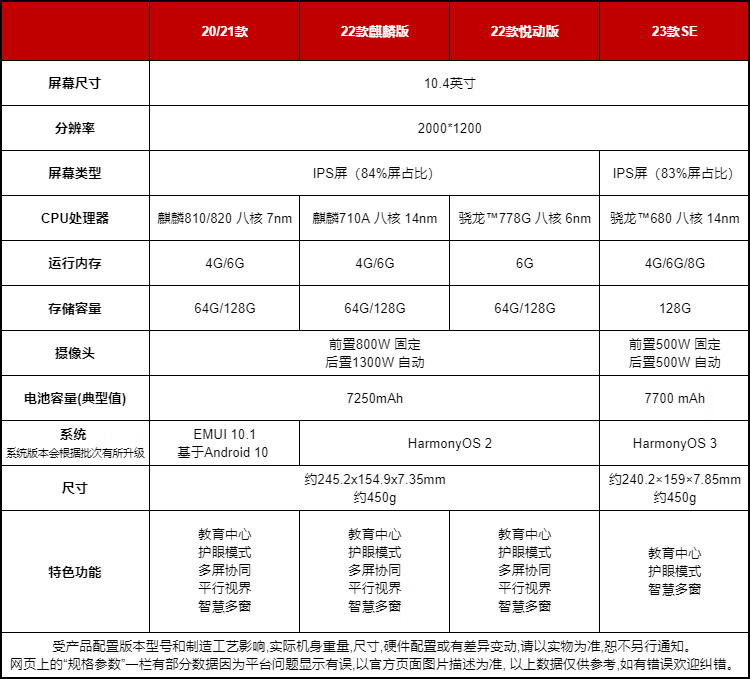Viewport: 750px width, 679px height.
Task: Click the HarmonyOS 3 cell
Action: click(674, 443)
